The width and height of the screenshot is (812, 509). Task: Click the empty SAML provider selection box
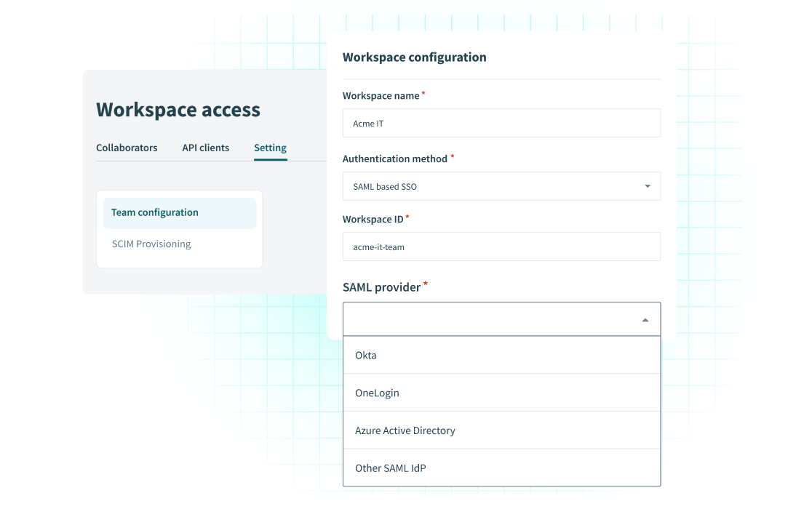pyautogui.click(x=487, y=318)
